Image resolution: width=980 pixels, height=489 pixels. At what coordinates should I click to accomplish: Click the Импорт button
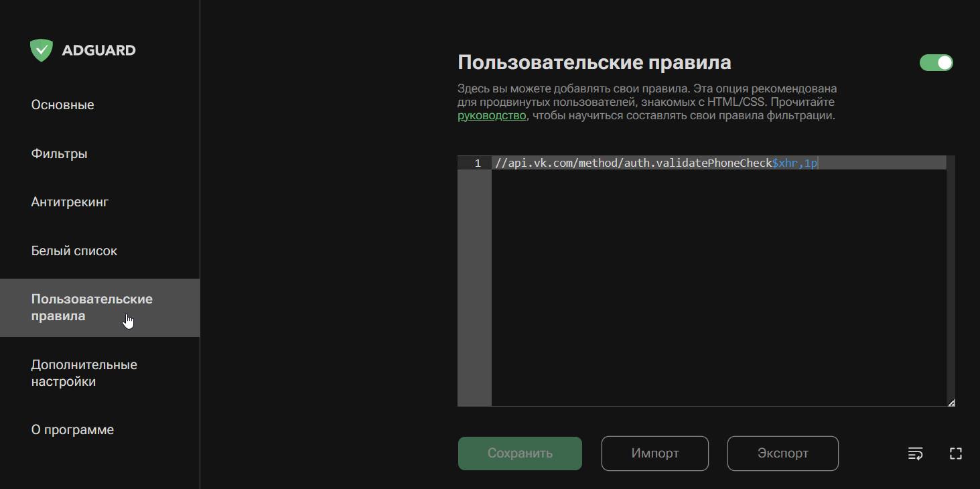pos(655,453)
